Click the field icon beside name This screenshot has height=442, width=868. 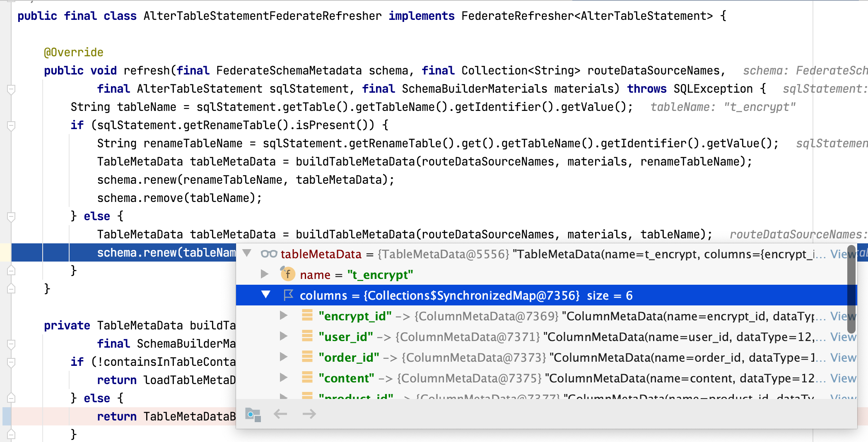click(x=287, y=274)
